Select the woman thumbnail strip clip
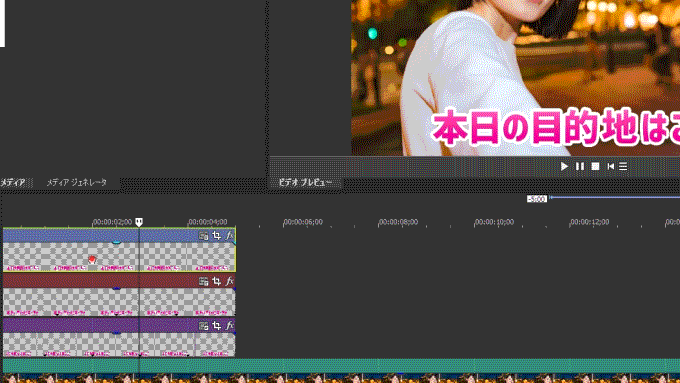The height and width of the screenshot is (383, 680). pyautogui.click(x=341, y=378)
